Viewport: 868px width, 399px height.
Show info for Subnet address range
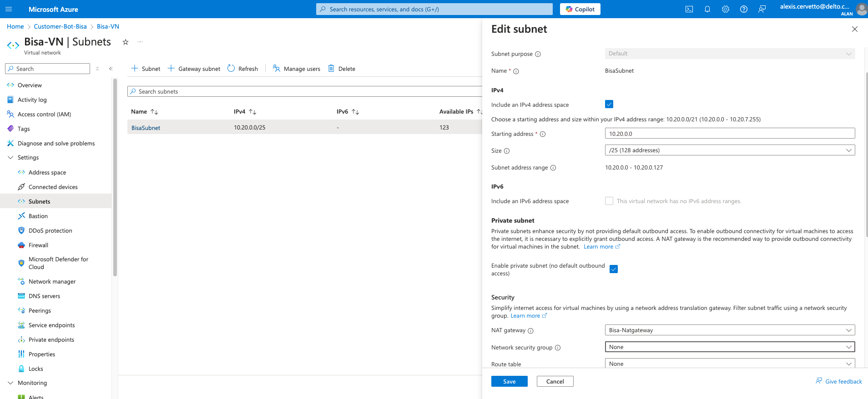[x=553, y=168]
